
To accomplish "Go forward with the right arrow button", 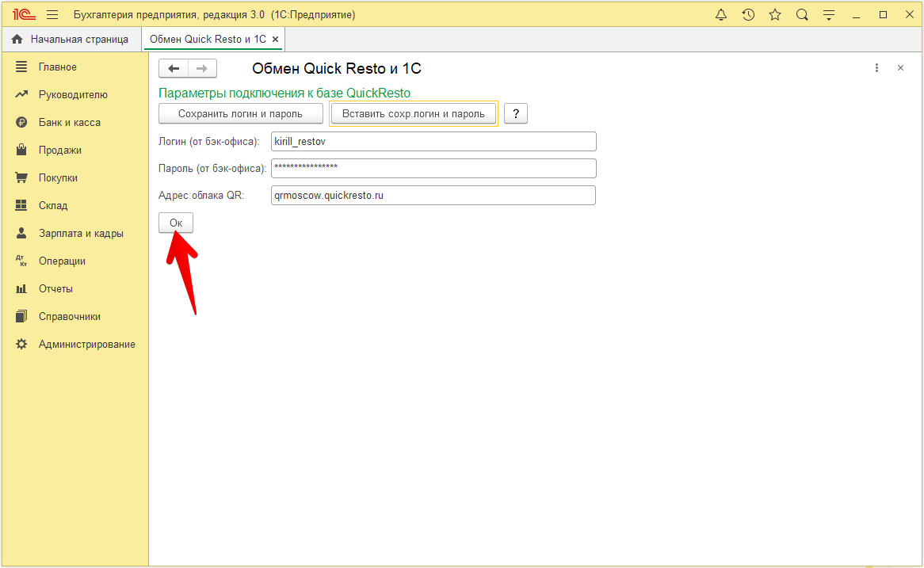I will click(x=202, y=68).
